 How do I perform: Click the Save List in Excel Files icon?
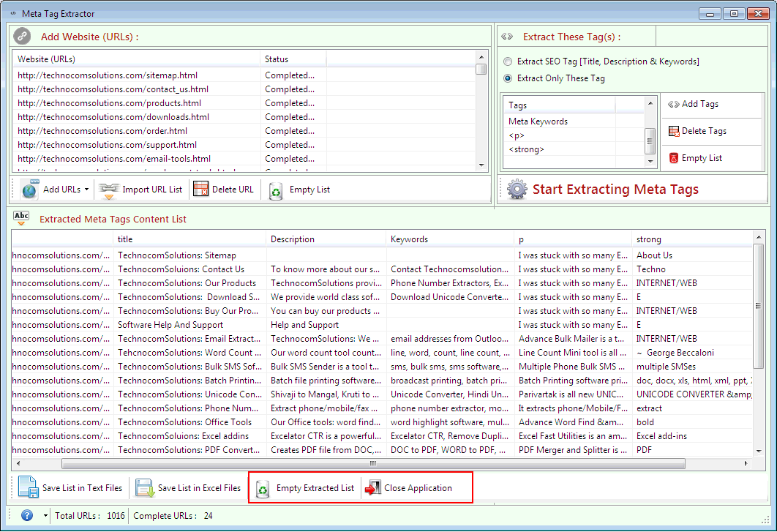(145, 488)
